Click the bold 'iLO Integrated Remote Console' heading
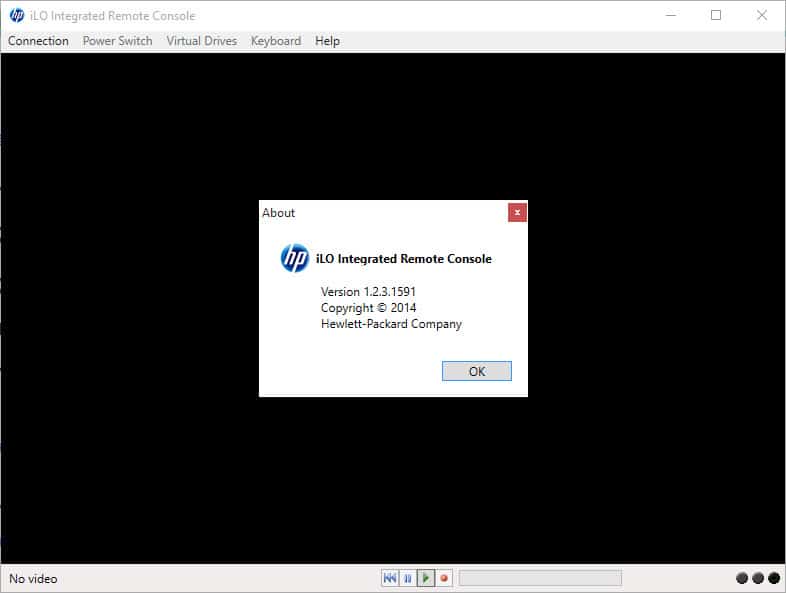 pos(404,259)
